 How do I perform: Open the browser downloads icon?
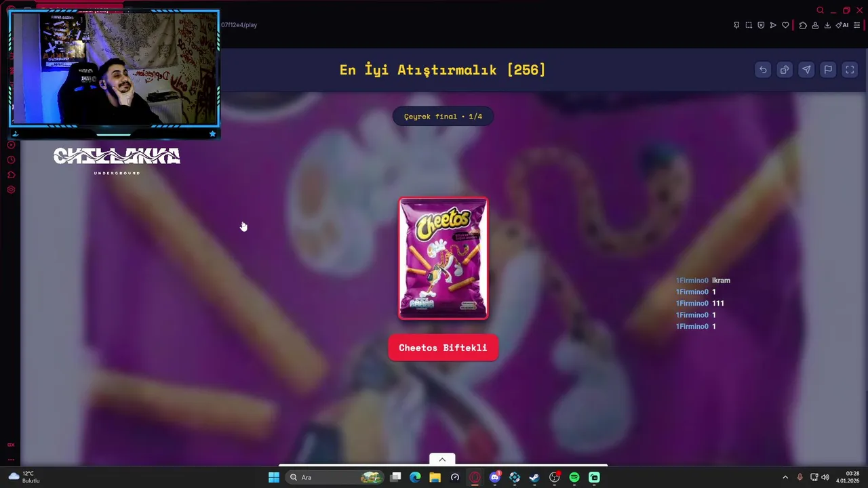click(827, 25)
